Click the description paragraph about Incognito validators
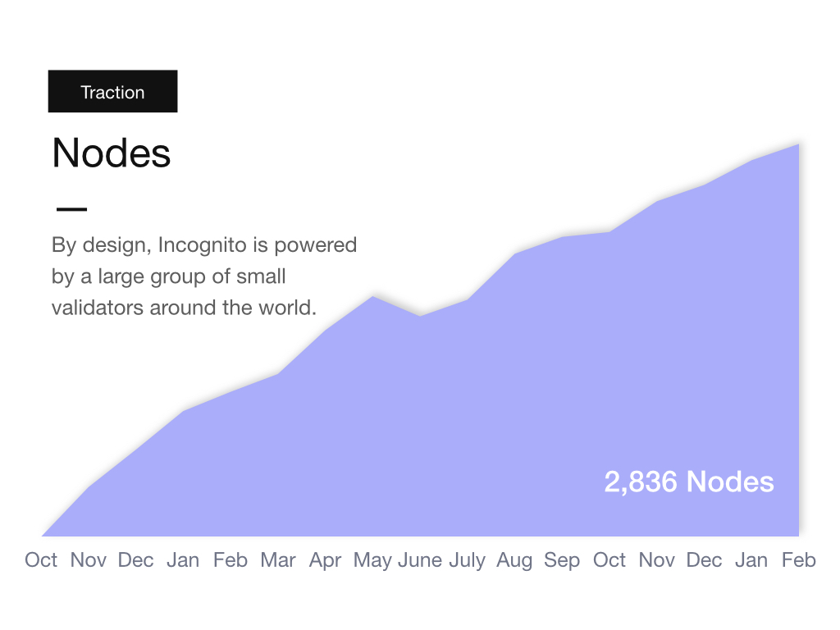 (204, 276)
